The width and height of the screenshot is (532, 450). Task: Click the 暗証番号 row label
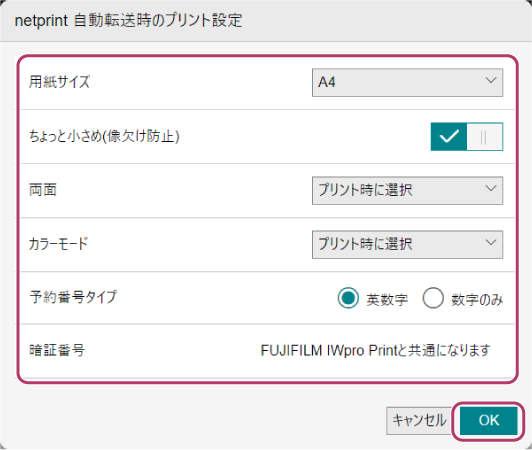[57, 350]
